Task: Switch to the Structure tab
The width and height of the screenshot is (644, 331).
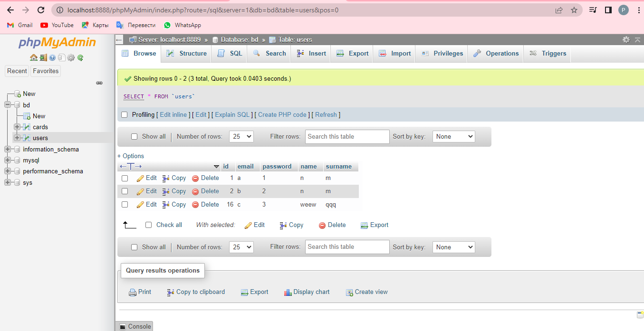Action: click(x=186, y=54)
